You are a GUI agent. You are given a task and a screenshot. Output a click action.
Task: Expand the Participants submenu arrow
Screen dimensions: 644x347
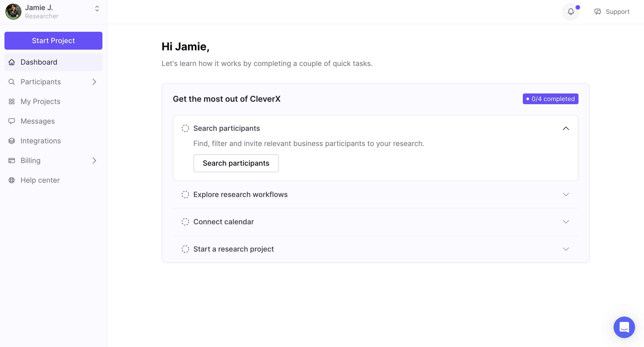click(94, 82)
